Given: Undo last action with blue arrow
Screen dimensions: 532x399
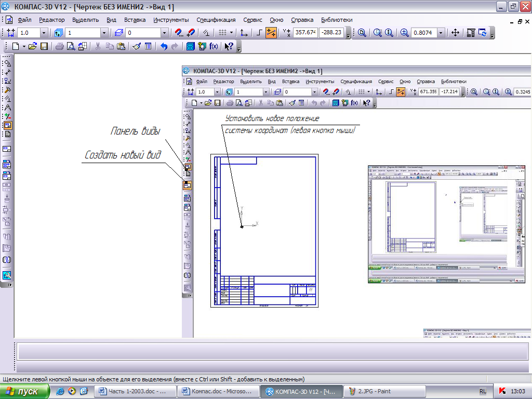Looking at the screenshot, I should [164, 46].
